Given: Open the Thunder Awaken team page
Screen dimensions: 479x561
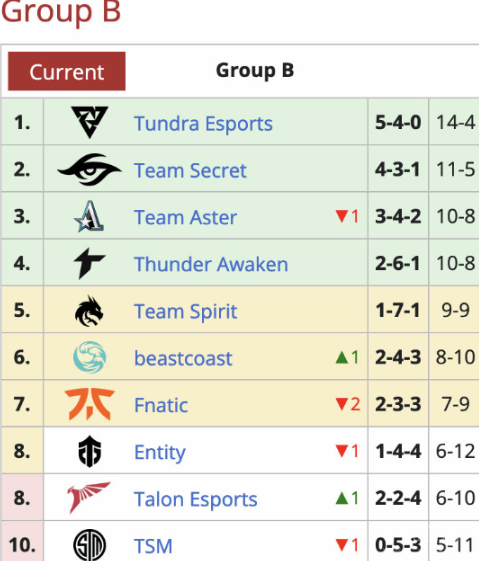Looking at the screenshot, I should (211, 264).
